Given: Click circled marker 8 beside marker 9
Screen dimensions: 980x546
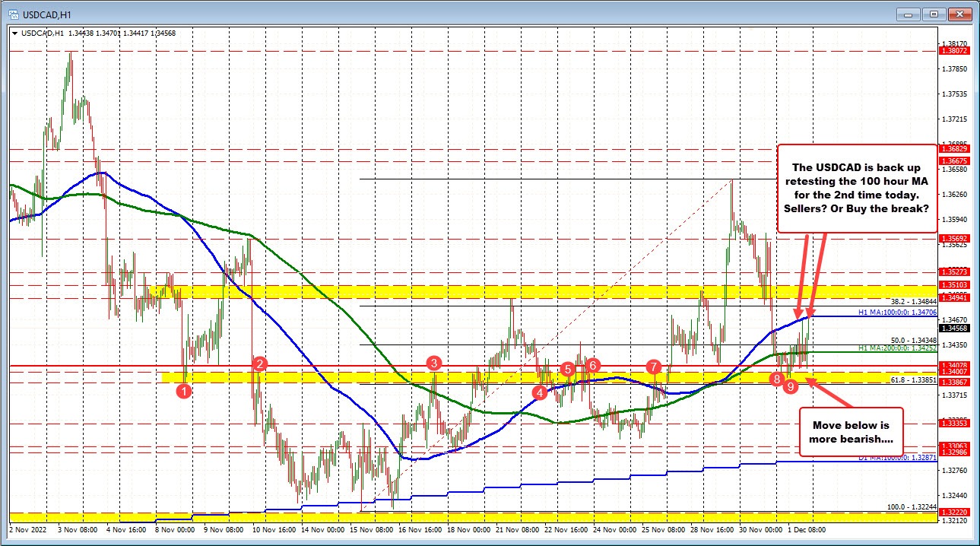Looking at the screenshot, I should [775, 377].
